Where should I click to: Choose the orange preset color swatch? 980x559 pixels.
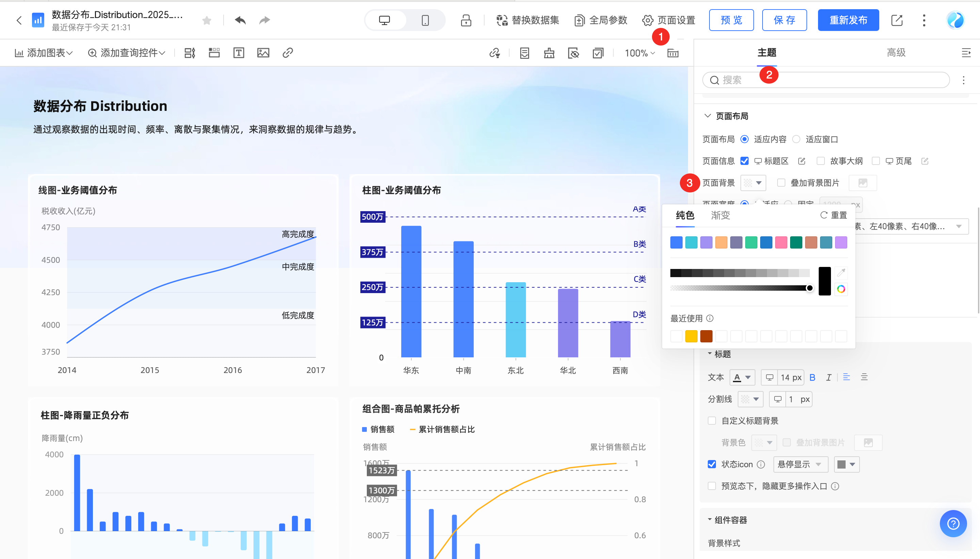(x=721, y=243)
